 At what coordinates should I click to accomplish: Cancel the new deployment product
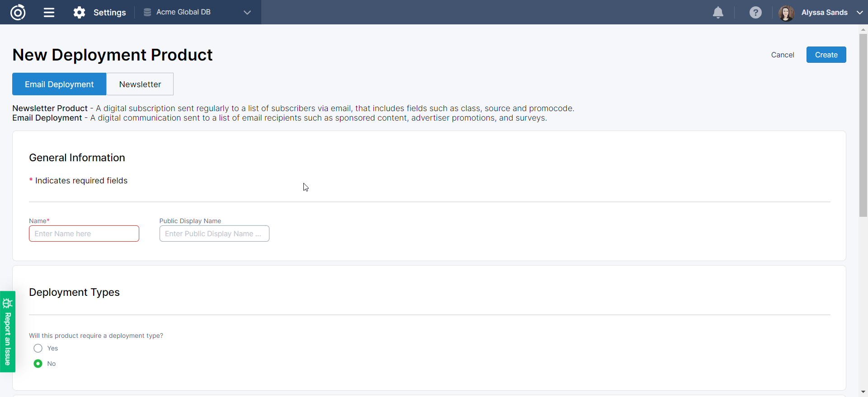pos(782,55)
